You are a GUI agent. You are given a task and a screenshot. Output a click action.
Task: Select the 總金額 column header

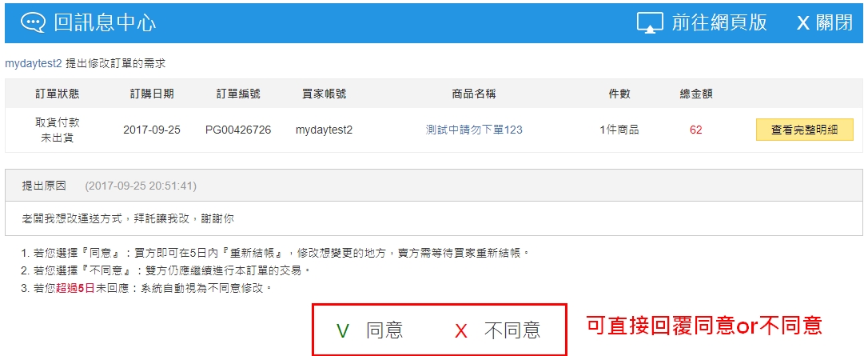[x=696, y=94]
